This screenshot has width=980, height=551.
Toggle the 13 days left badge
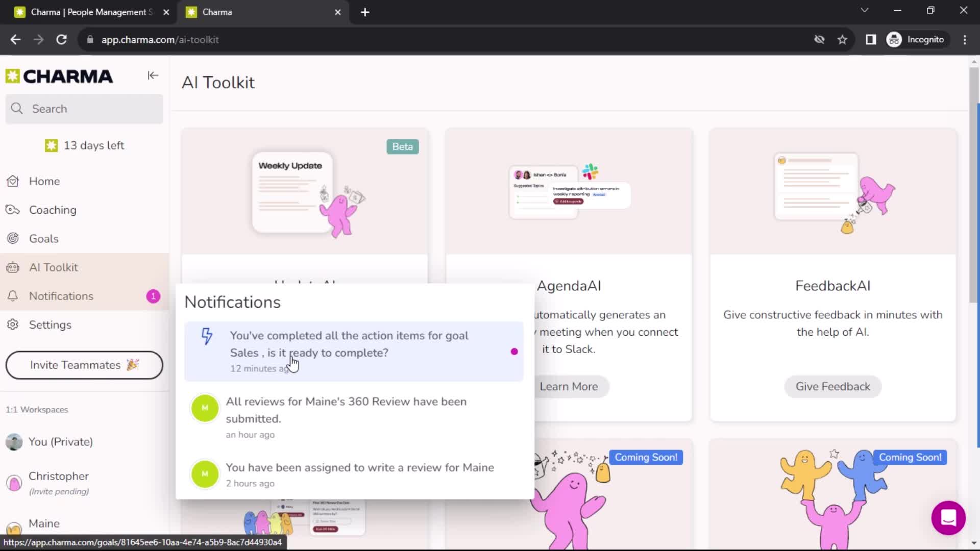click(84, 145)
